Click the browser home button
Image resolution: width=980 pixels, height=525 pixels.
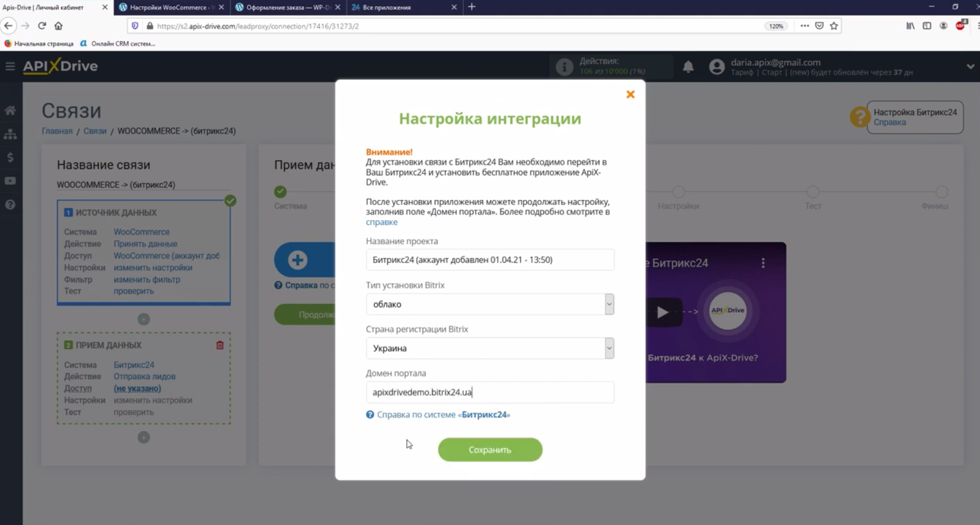coord(58,26)
